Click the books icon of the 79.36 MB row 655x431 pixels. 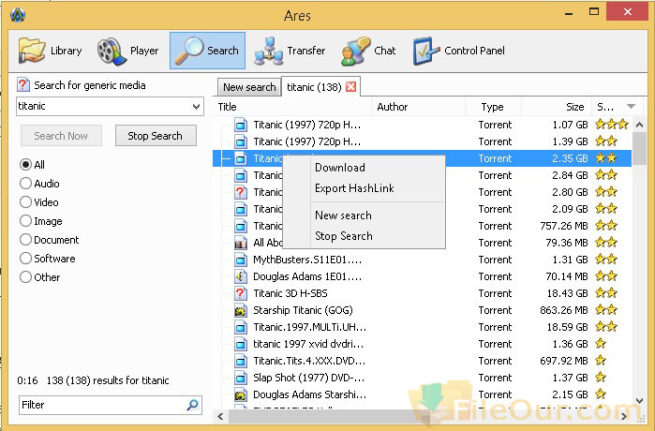(x=241, y=243)
